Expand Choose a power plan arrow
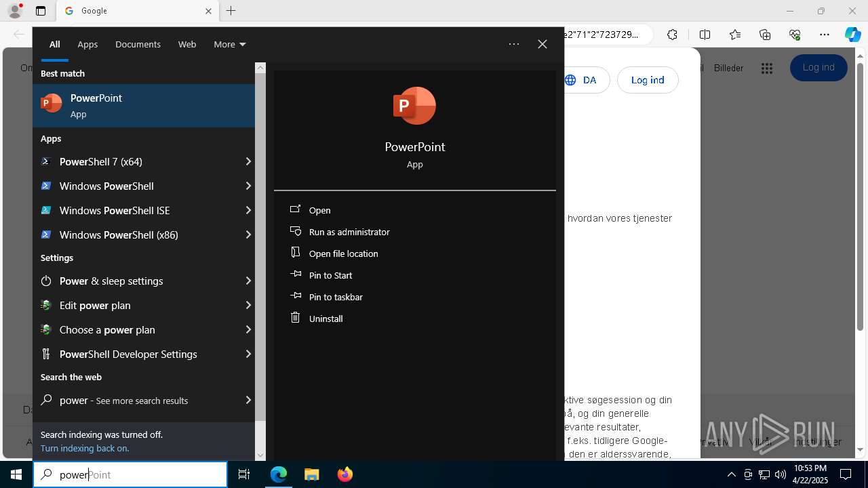This screenshot has width=868, height=488. tap(248, 329)
